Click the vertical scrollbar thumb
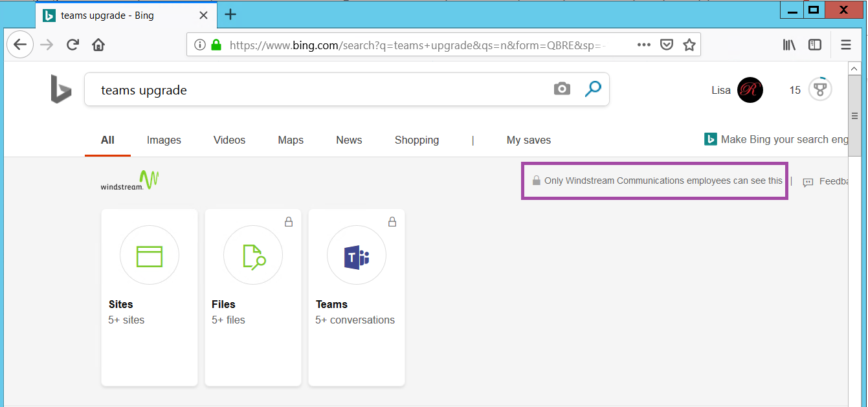 [854, 116]
